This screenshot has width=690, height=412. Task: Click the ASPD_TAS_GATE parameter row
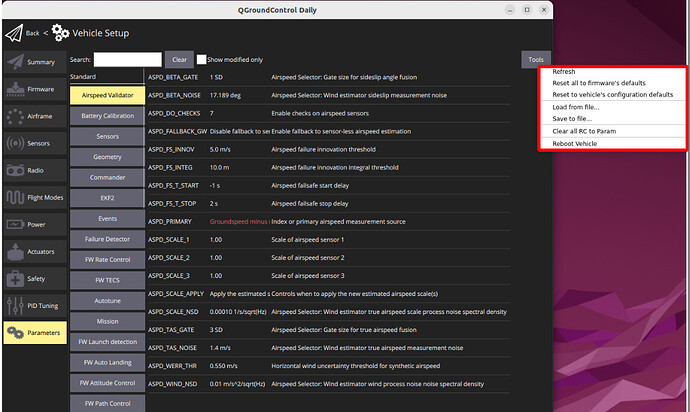point(329,330)
